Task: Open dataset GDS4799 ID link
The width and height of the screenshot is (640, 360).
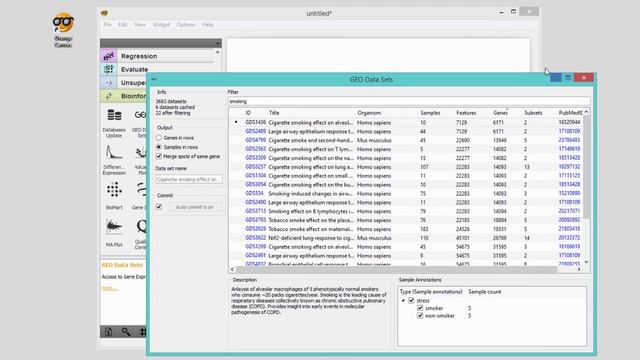Action: click(x=256, y=140)
